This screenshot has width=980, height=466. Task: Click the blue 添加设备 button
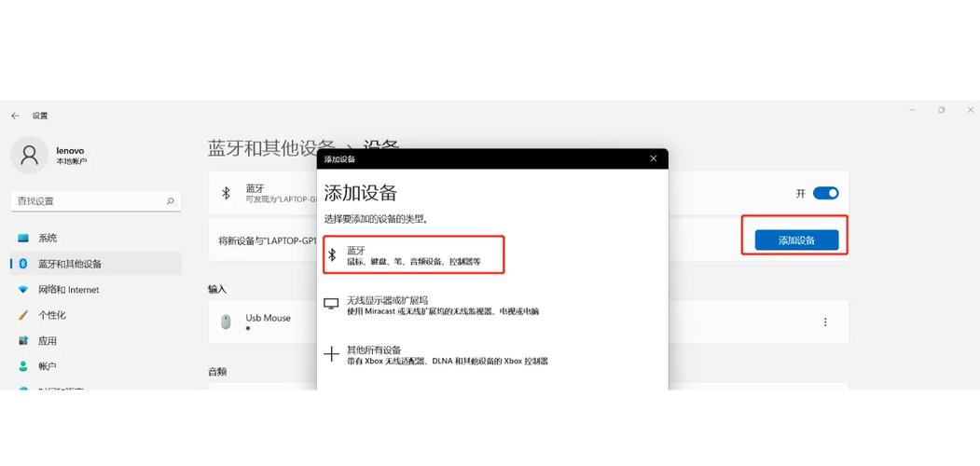(x=796, y=240)
